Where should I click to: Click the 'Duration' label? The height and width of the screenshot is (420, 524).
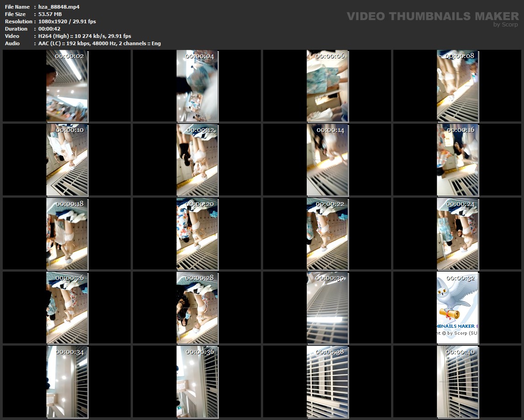[16, 29]
